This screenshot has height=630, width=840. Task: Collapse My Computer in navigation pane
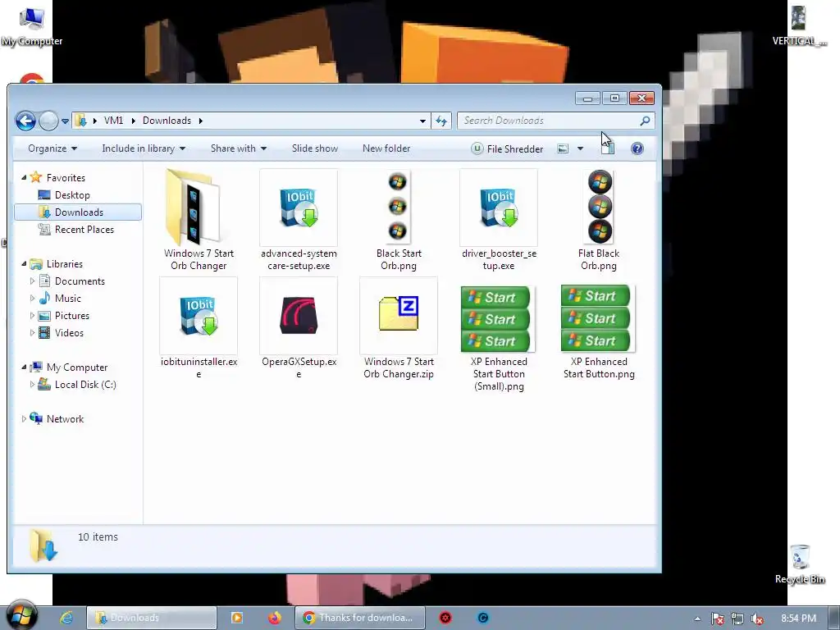click(24, 367)
